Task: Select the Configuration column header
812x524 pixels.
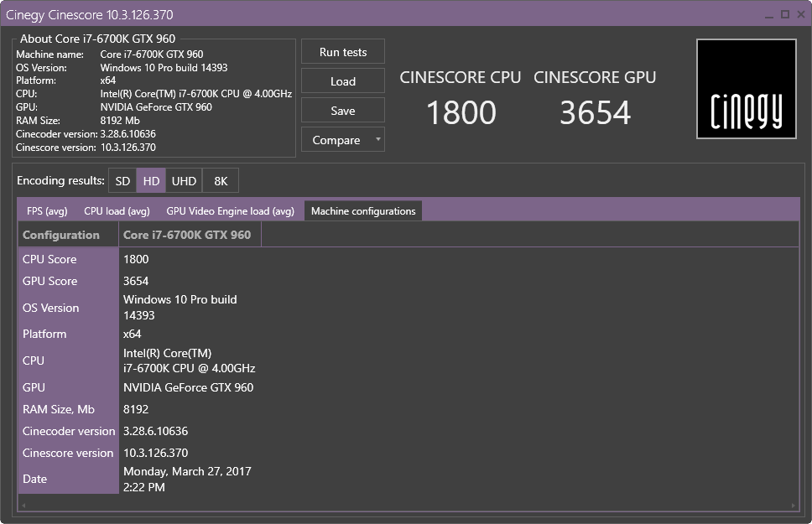Action: [x=68, y=235]
